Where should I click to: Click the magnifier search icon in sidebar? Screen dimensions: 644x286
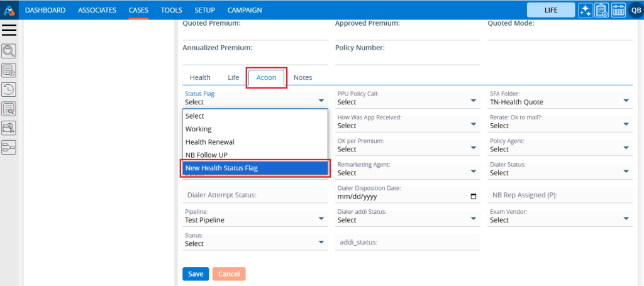point(9,51)
